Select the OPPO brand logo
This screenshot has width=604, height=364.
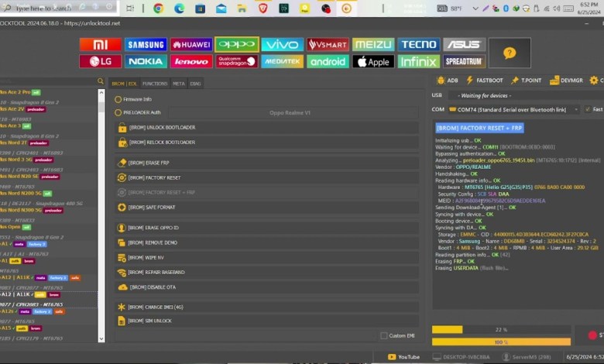(236, 45)
